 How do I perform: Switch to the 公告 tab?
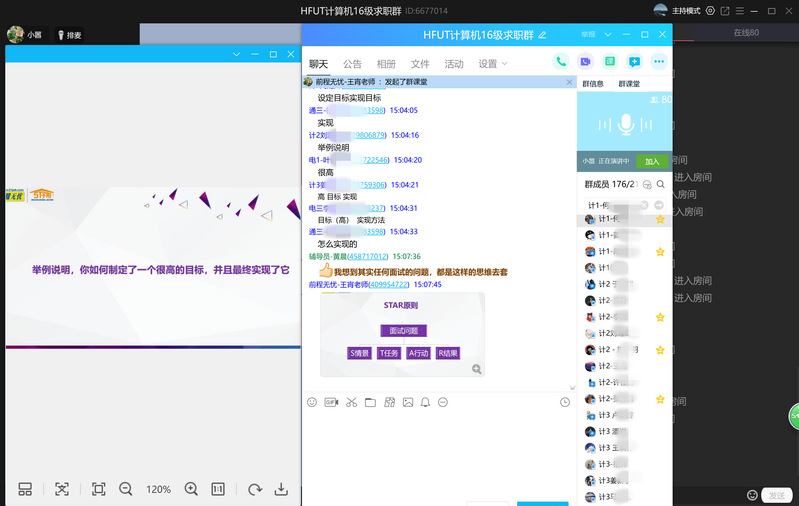[352, 64]
